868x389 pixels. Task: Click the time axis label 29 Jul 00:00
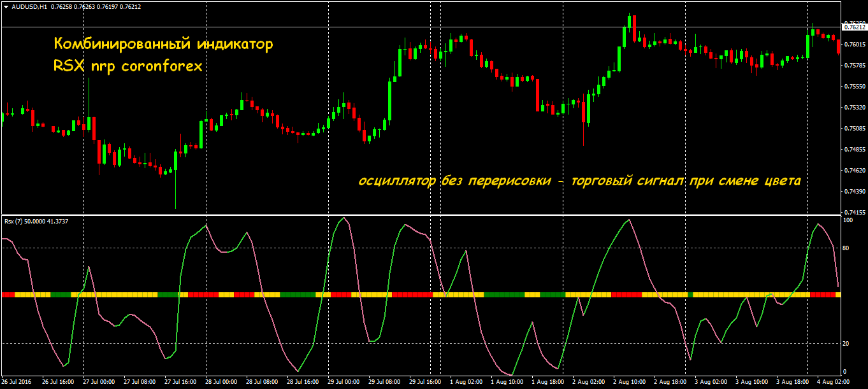point(344,382)
